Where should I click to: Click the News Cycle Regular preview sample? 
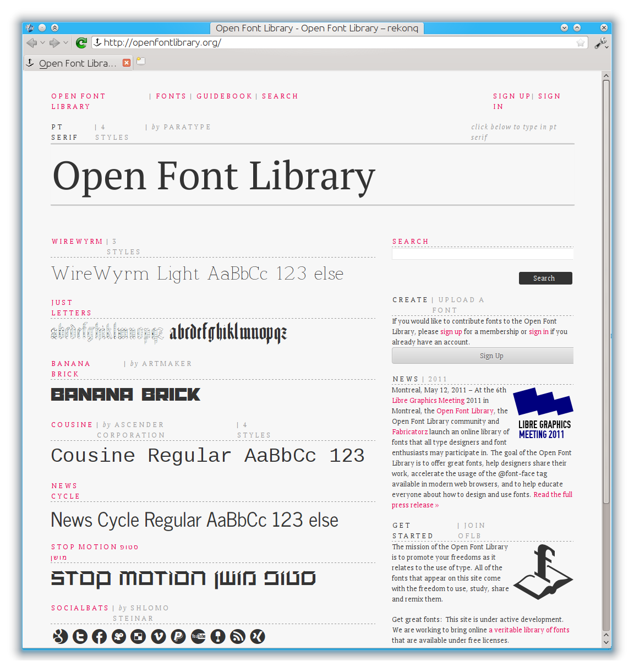point(194,520)
